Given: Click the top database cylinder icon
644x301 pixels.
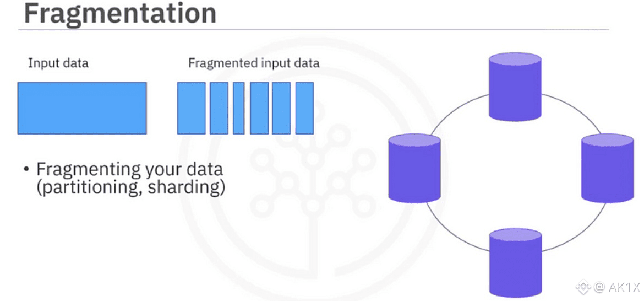Looking at the screenshot, I should pyautogui.click(x=515, y=87).
